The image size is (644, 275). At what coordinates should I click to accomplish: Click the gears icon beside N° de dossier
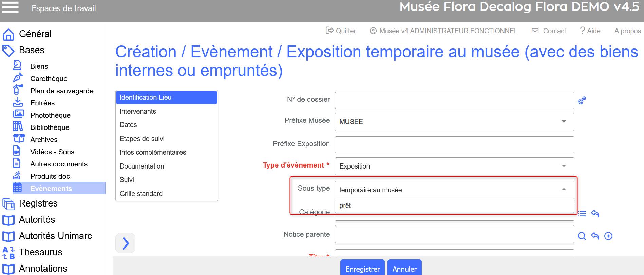(582, 100)
